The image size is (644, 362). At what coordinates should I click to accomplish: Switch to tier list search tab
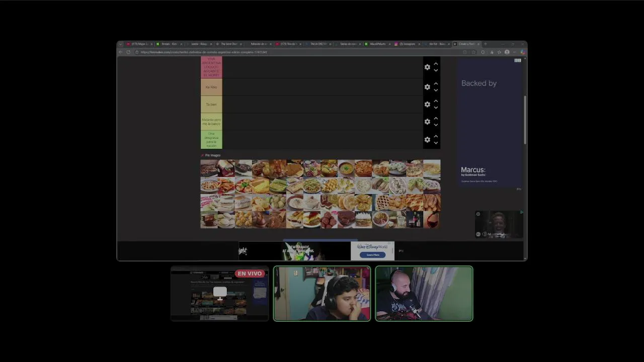click(x=437, y=44)
